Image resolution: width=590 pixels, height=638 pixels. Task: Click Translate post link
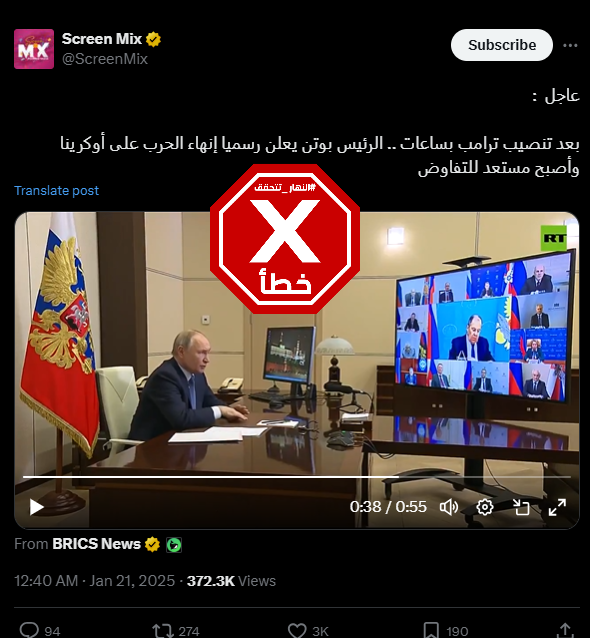point(57,190)
